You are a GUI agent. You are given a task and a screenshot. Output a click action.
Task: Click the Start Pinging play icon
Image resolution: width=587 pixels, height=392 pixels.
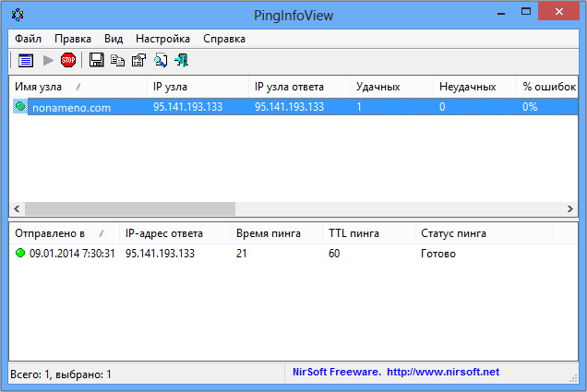tap(48, 60)
